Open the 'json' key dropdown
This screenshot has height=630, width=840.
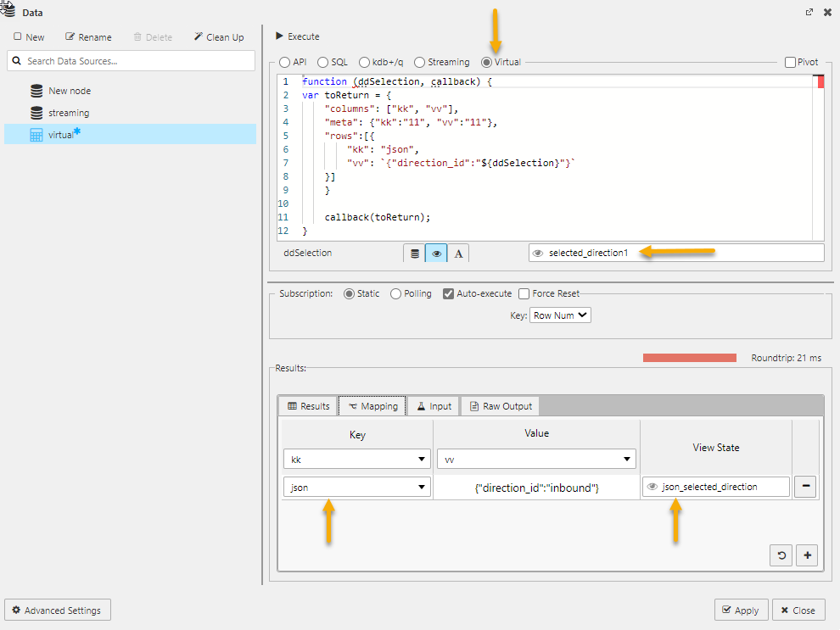coord(356,487)
